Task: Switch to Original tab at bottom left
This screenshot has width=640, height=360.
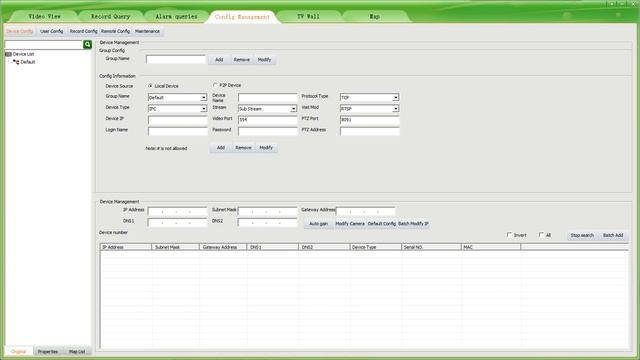Action: 19,351
